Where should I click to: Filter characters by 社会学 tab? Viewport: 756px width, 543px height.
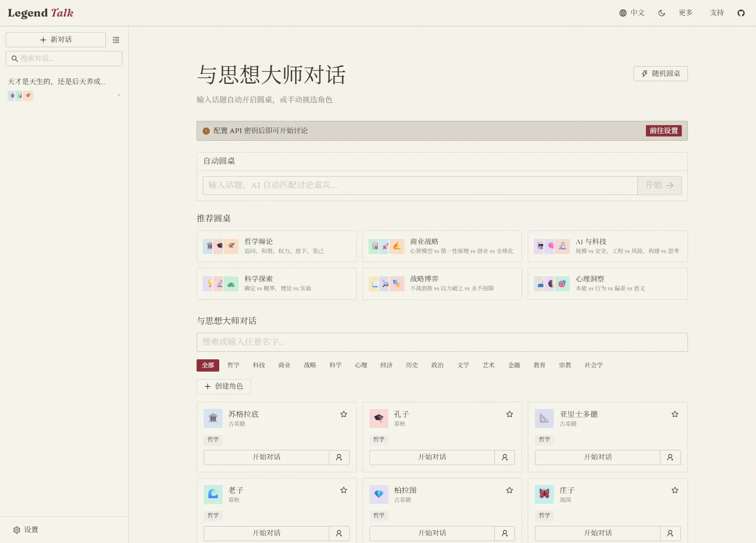593,365
